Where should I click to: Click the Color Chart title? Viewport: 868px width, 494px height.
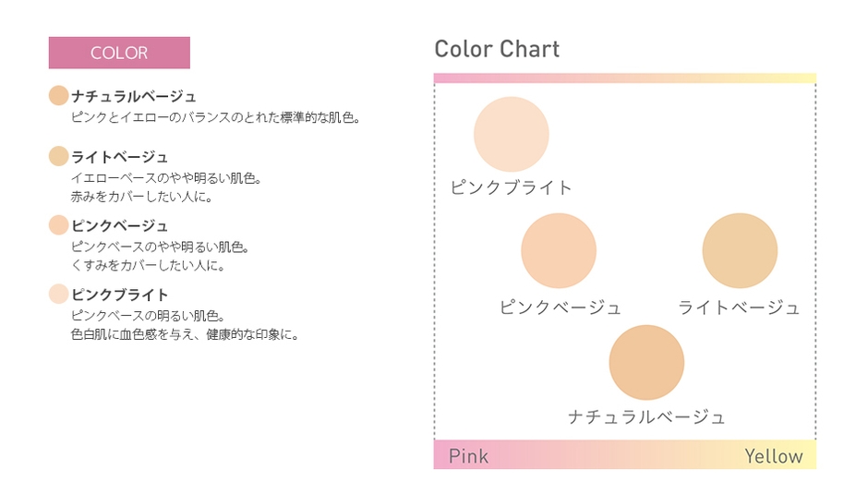pyautogui.click(x=497, y=49)
